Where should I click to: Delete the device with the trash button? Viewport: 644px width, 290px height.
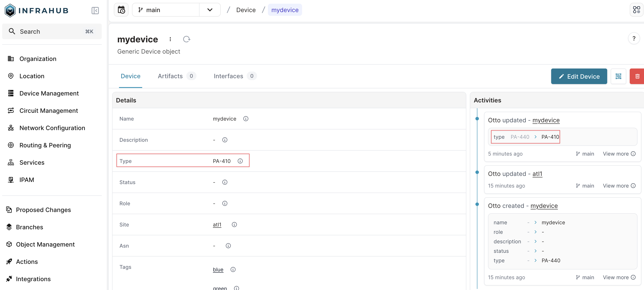pos(637,76)
